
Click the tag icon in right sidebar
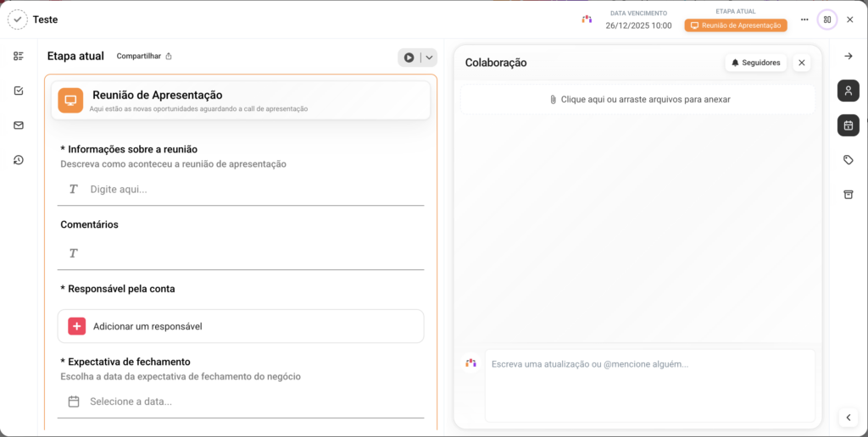[x=848, y=160]
